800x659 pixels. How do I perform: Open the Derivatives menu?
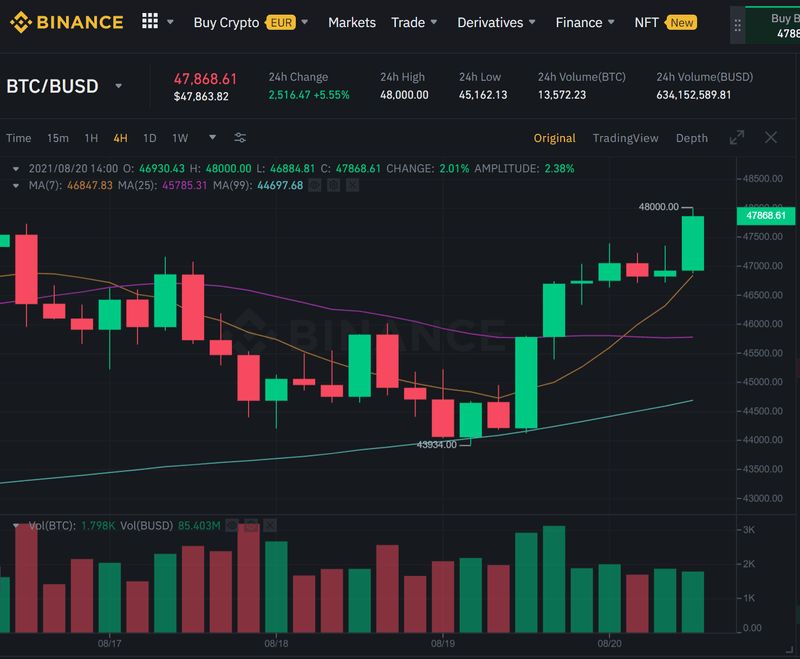point(490,23)
